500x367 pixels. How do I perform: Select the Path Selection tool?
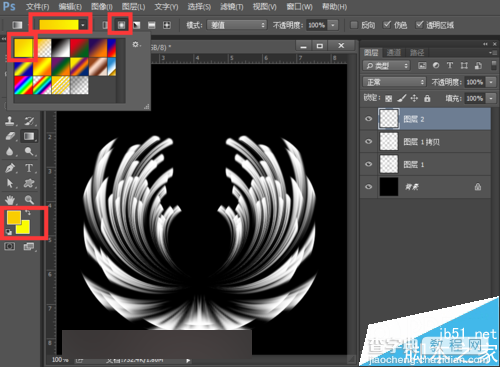click(x=10, y=183)
